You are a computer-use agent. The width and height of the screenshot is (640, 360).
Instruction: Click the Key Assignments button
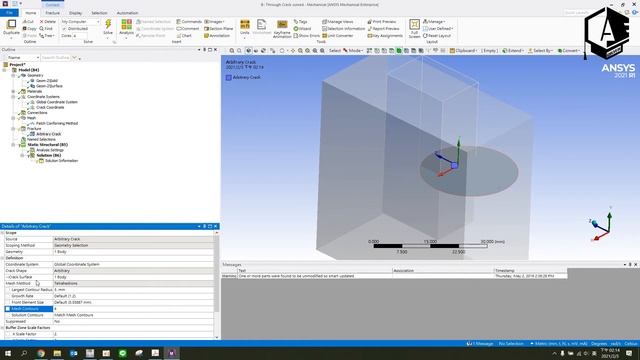[385, 36]
